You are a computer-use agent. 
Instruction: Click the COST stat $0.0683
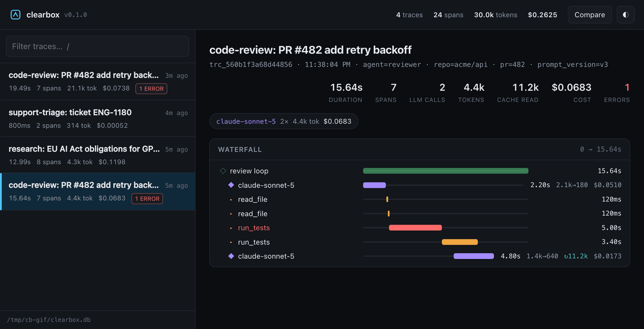click(572, 92)
